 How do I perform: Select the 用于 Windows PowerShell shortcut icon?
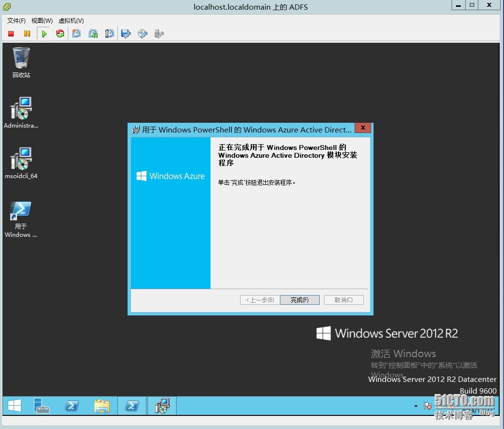click(21, 220)
